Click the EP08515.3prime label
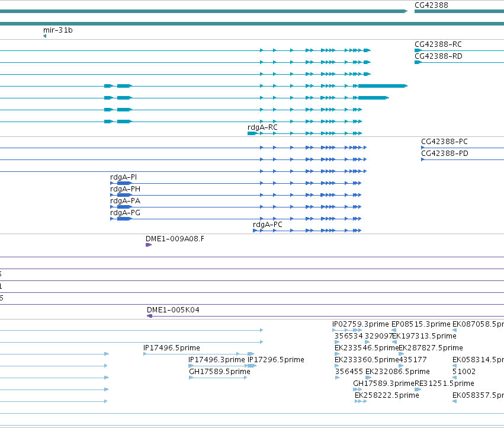504x428 pixels. point(420,324)
